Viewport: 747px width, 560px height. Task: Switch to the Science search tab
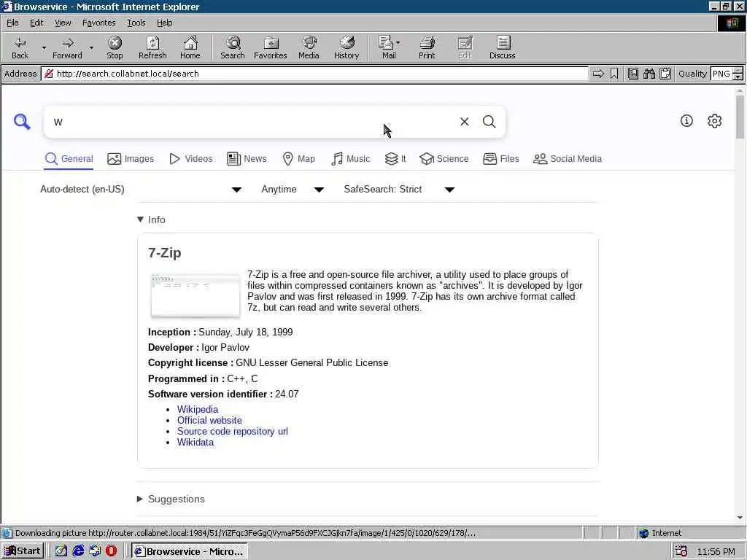(444, 159)
